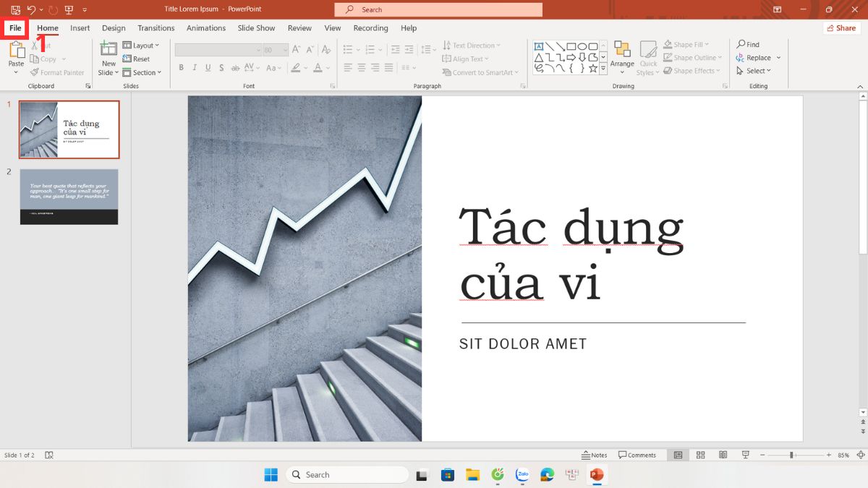Viewport: 868px width, 488px height.
Task: Toggle Bold formatting
Action: pos(182,68)
